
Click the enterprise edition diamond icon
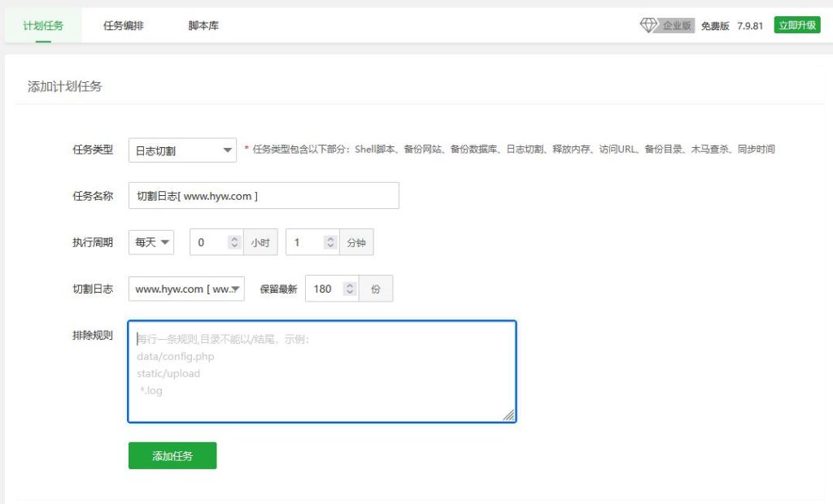(x=648, y=25)
